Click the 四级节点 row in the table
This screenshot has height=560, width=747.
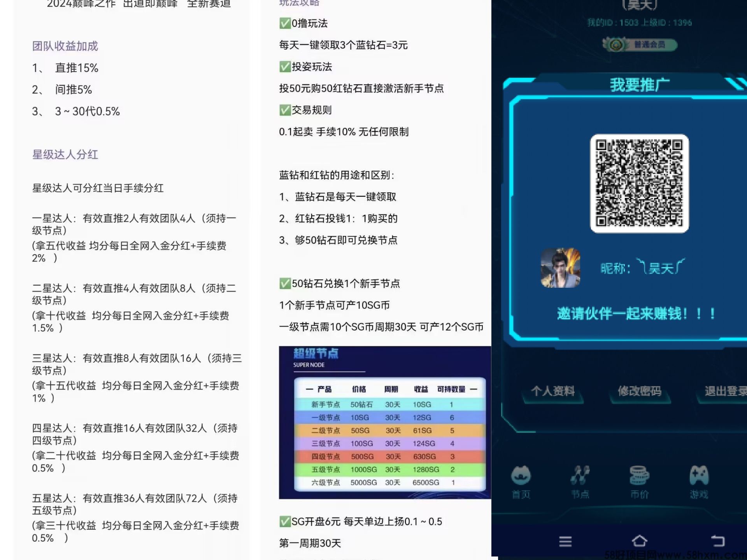point(390,457)
